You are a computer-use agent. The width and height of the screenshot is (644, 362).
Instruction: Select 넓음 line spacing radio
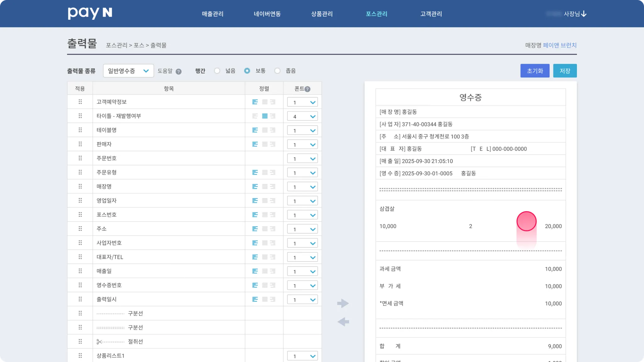tap(217, 71)
